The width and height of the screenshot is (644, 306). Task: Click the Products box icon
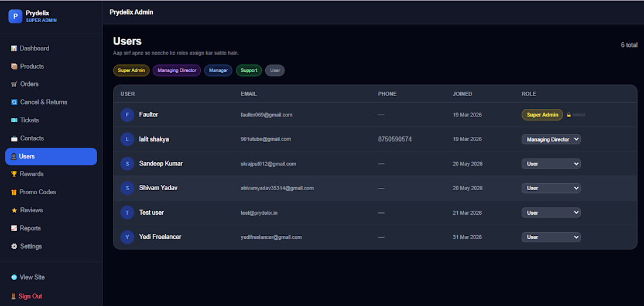[14, 67]
